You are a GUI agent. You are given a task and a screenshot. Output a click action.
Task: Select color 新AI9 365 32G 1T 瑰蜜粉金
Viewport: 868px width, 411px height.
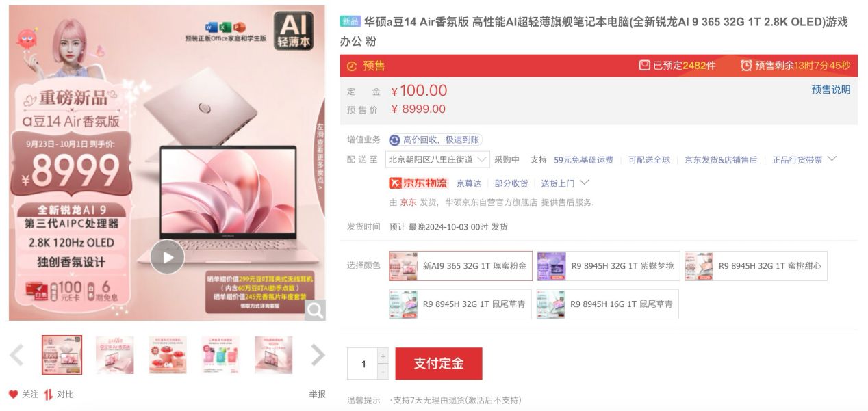(x=460, y=266)
